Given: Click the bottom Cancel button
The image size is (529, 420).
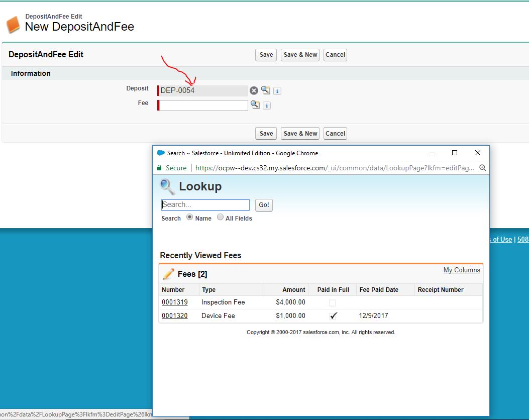Looking at the screenshot, I should coord(335,134).
